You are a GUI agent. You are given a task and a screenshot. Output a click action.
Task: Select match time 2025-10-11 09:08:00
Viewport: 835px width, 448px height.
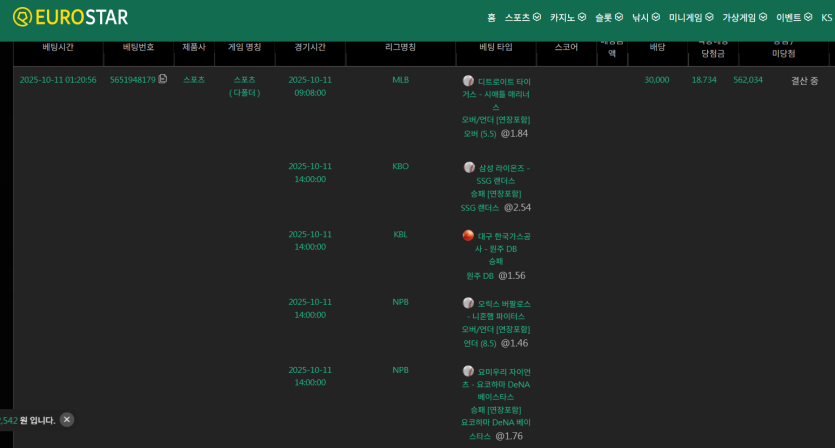[x=310, y=86]
